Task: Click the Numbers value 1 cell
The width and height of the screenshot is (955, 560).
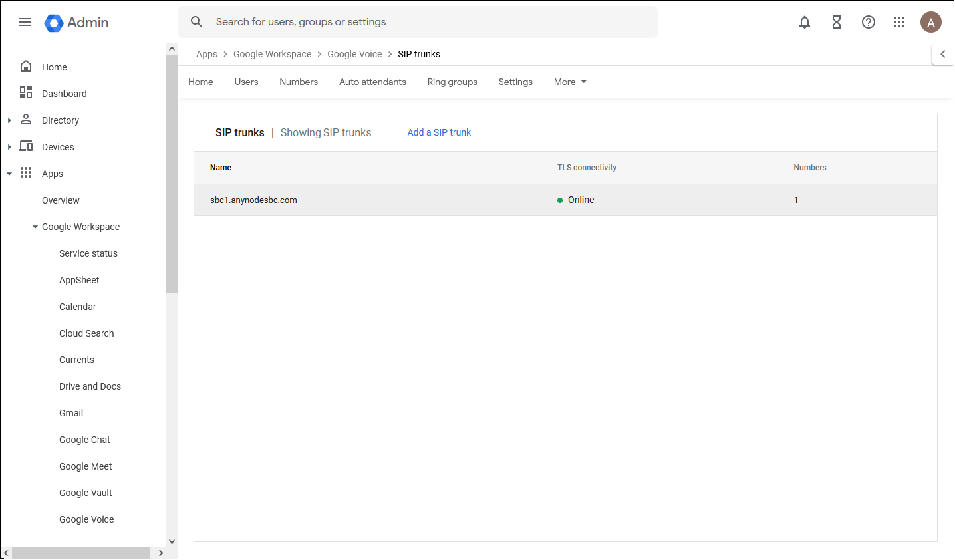Action: click(x=795, y=200)
